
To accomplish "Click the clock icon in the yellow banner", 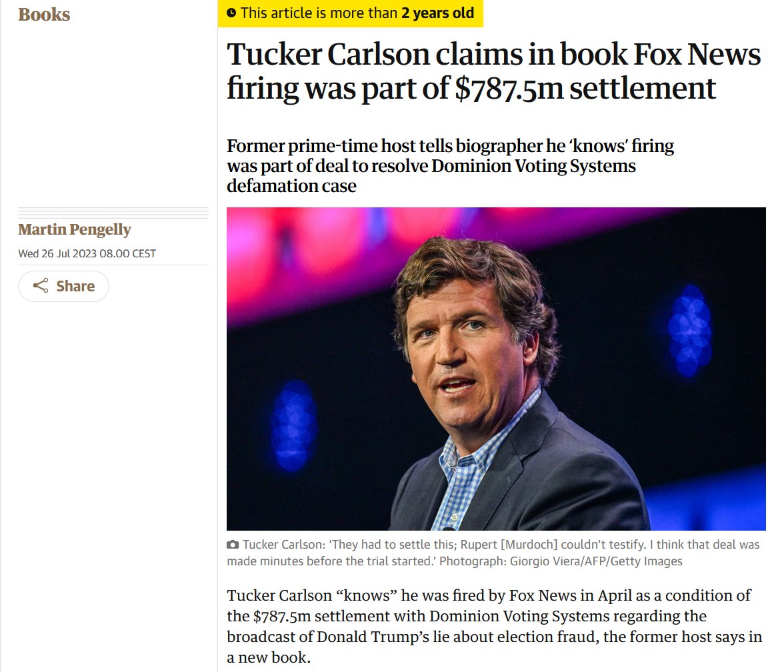I will (231, 13).
